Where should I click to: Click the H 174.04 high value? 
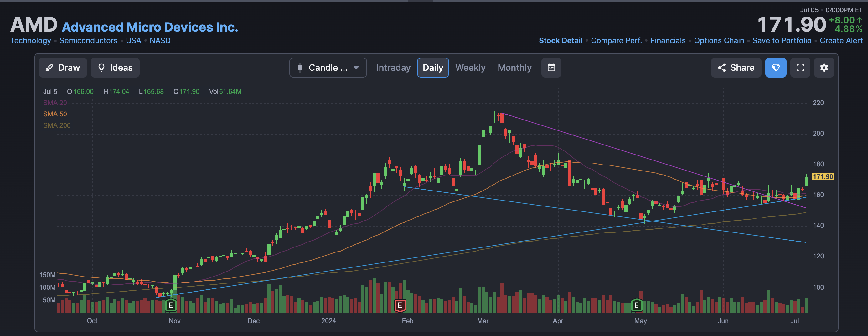pos(116,92)
